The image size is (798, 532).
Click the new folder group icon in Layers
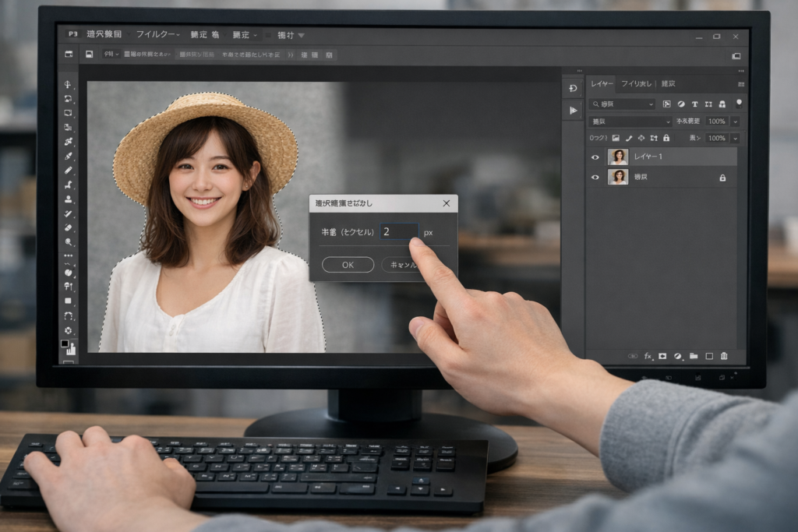click(694, 356)
